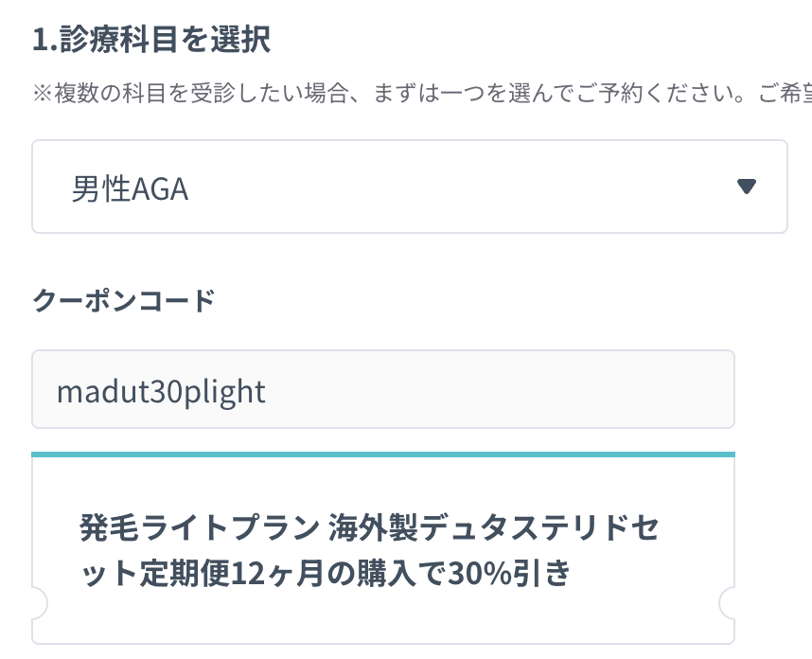Click the right notch of coupon ticket
Screen dimensions: 812x659
[x=729, y=601]
